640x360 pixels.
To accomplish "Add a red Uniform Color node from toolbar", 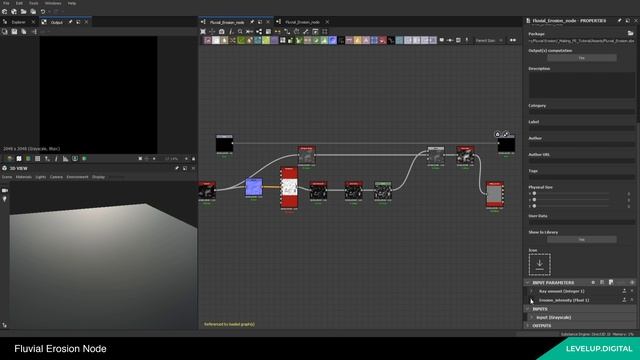I will click(382, 40).
